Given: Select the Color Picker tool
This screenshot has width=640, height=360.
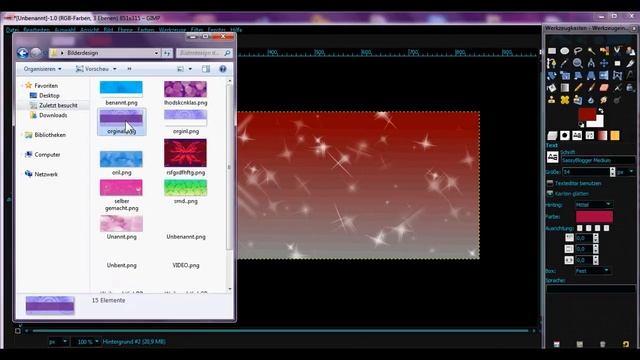Looking at the screenshot, I should (x=564, y=63).
